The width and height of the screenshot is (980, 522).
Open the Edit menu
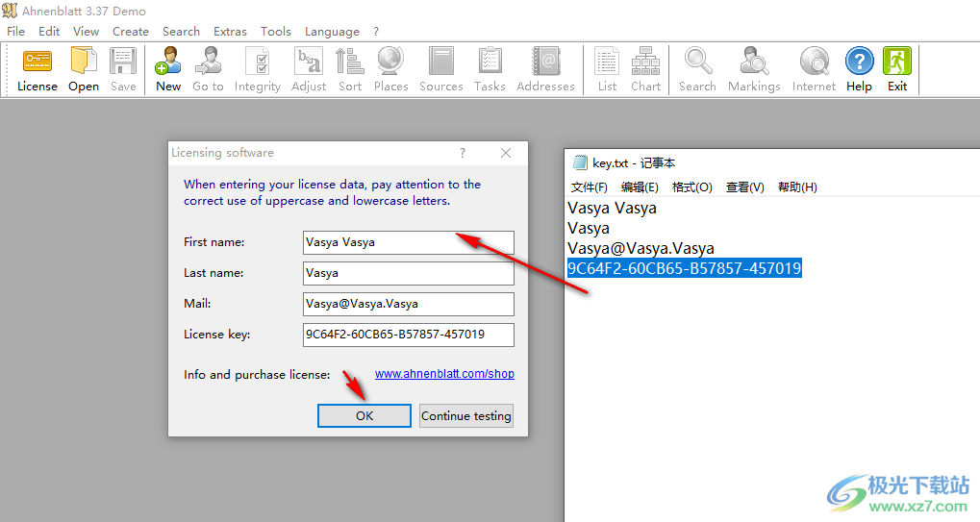[49, 31]
